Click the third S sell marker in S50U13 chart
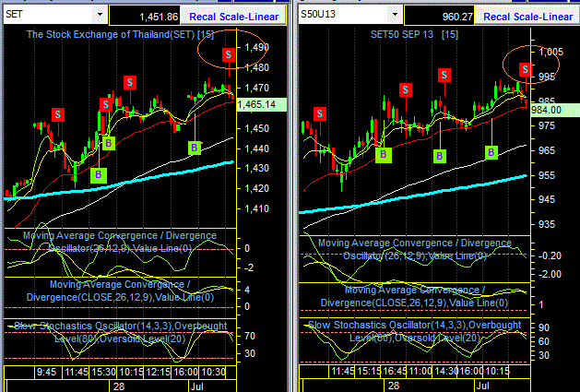 444,75
